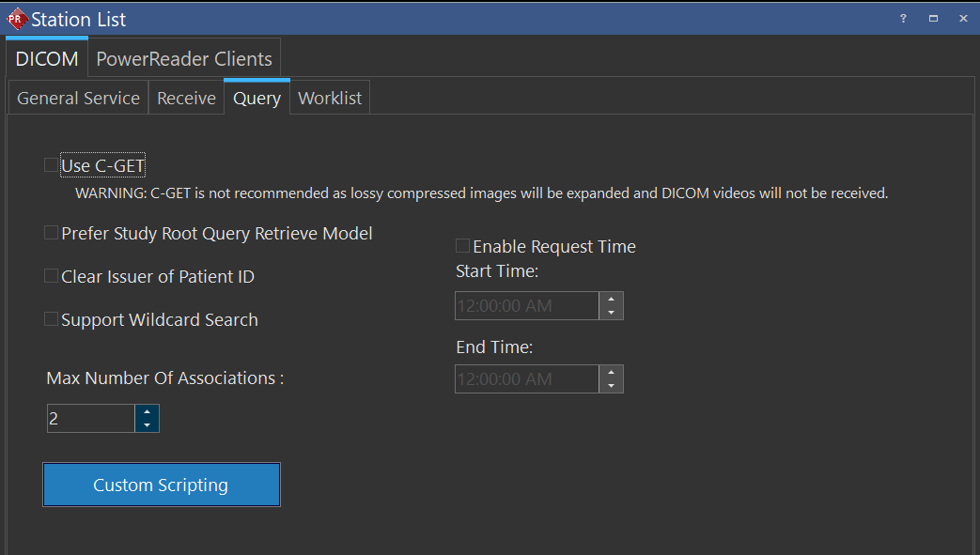Click the PowerReader app icon in title bar

coord(16,19)
